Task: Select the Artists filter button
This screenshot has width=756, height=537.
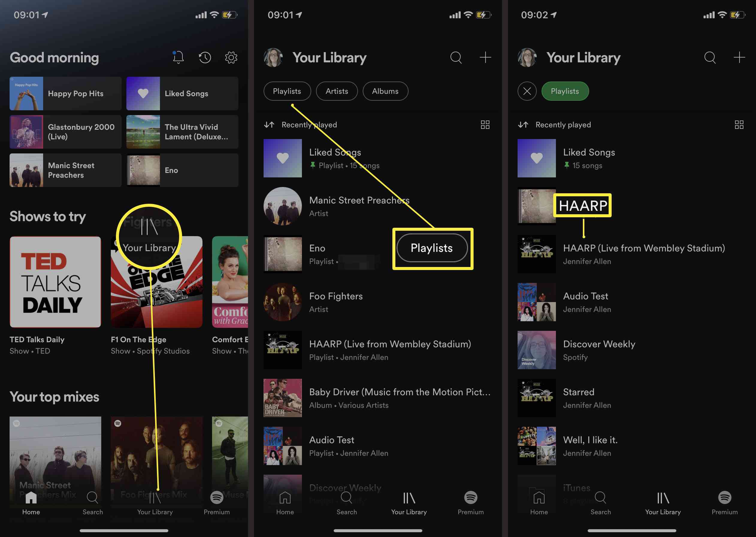Action: [336, 91]
